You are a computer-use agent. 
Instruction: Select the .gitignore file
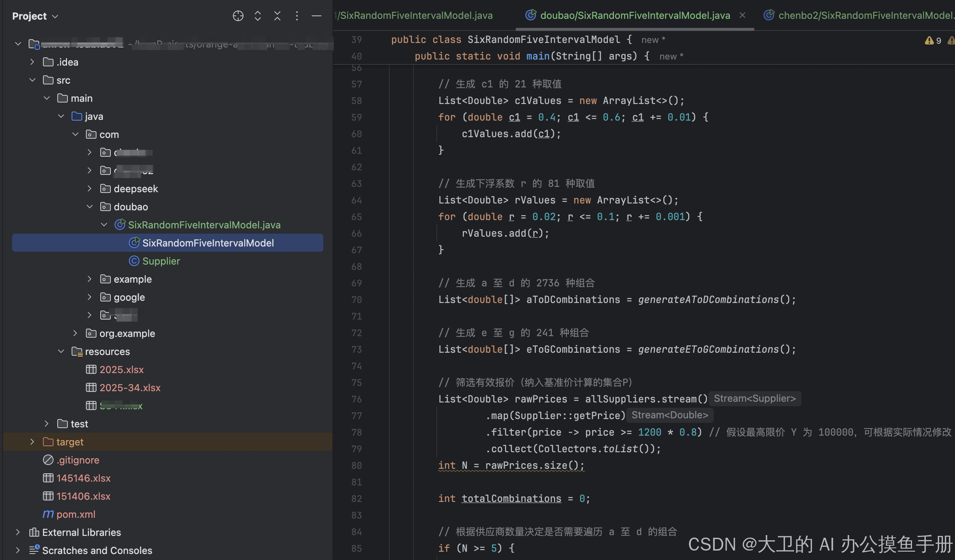coord(78,460)
